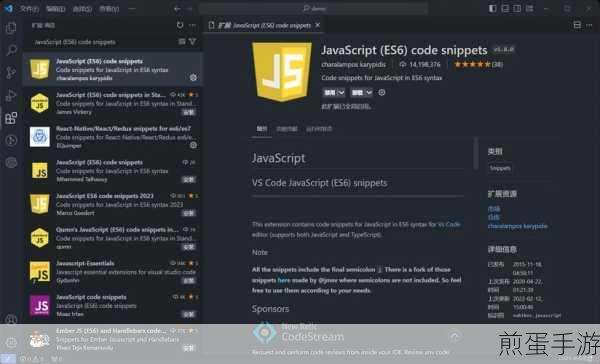Open extensions view more actions menu
Image resolution: width=600 pixels, height=364 pixels.
[192, 25]
